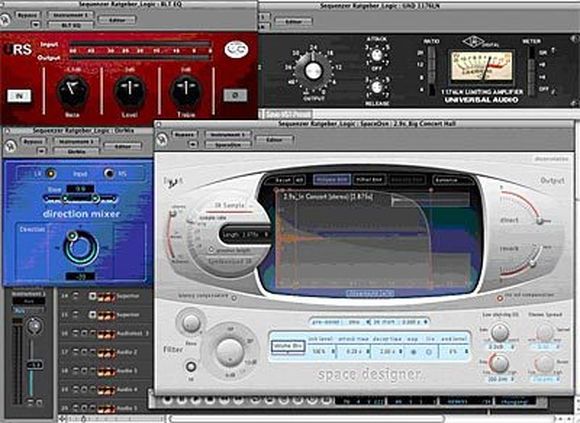This screenshot has width=580, height=423.
Task: Toggle preserve length in the IR Sample section
Action: 211,250
